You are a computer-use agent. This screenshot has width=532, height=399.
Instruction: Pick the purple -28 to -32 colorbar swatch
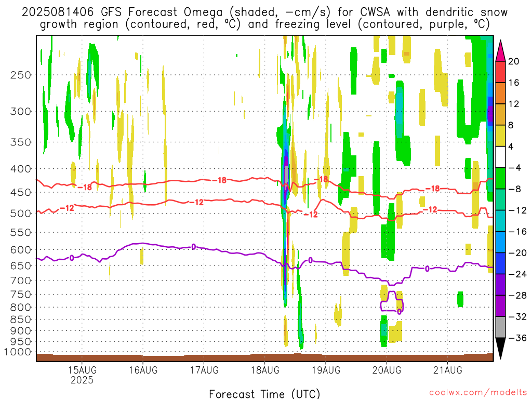(x=500, y=306)
